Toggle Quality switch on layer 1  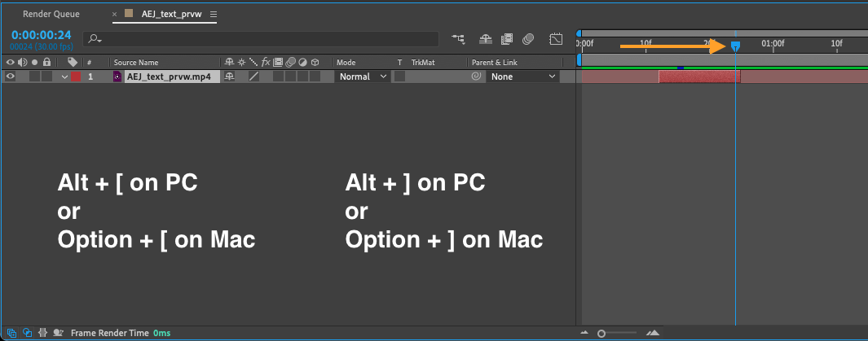point(253,77)
